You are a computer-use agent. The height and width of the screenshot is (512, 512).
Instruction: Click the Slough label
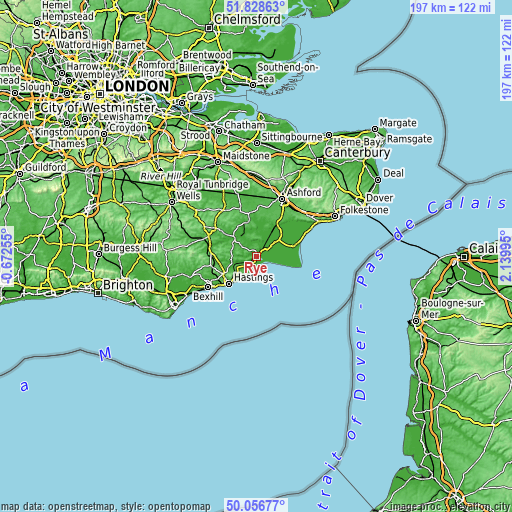36,87
